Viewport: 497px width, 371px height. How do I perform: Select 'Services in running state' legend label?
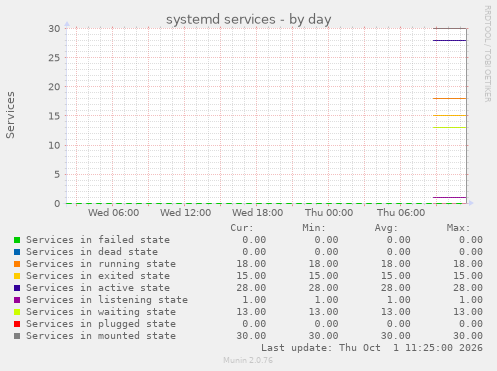coord(101,264)
